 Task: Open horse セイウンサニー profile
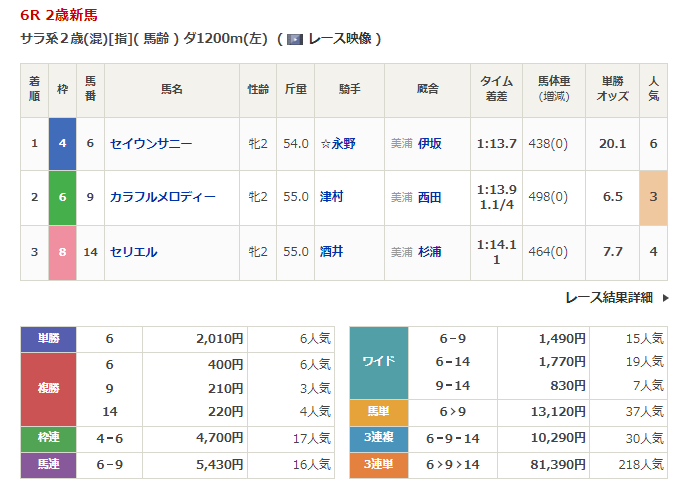[151, 143]
